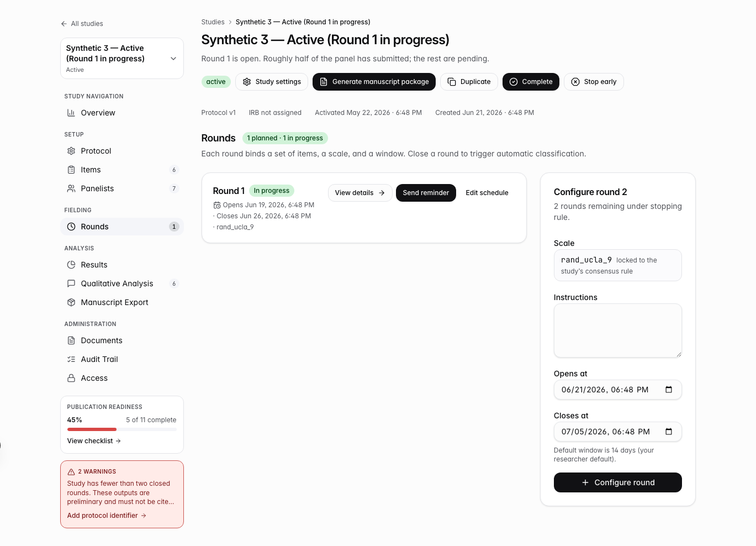Click the Items count badge 6

[x=174, y=170]
